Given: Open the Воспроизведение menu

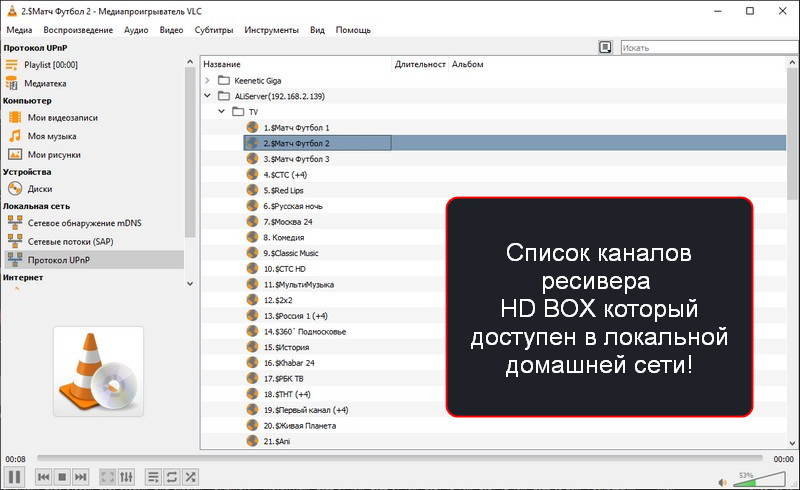Looking at the screenshot, I should (78, 30).
